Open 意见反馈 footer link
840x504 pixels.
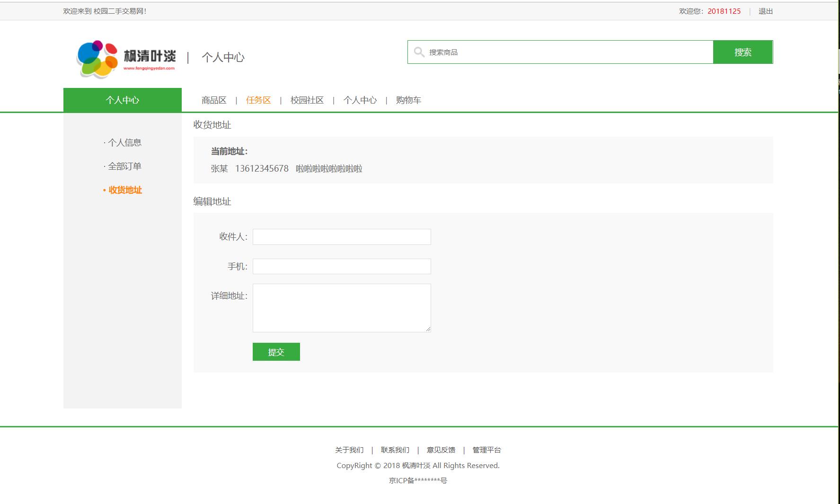[441, 450]
